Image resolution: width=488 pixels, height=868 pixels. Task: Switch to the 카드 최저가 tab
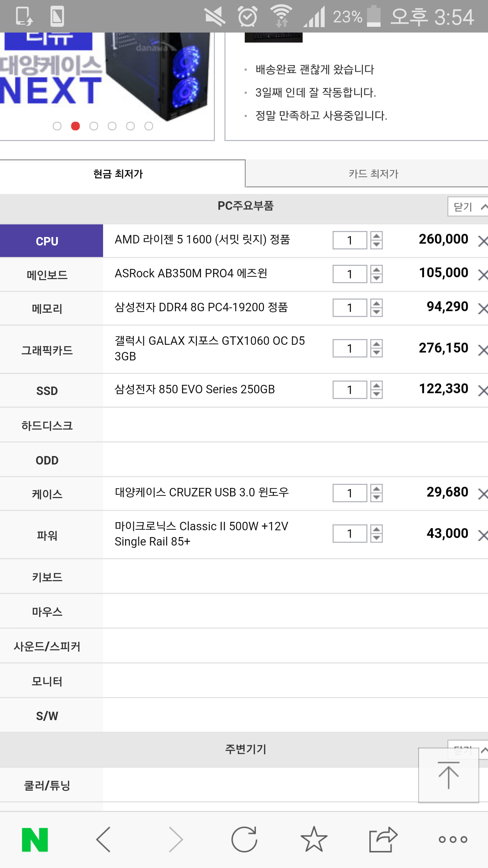click(x=367, y=174)
